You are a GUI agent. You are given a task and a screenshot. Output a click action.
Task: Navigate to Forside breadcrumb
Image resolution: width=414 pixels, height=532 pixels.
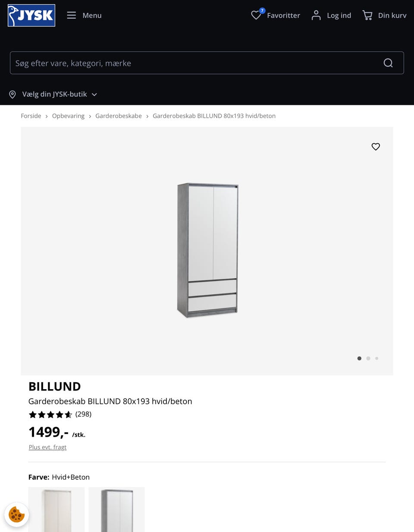tap(31, 116)
